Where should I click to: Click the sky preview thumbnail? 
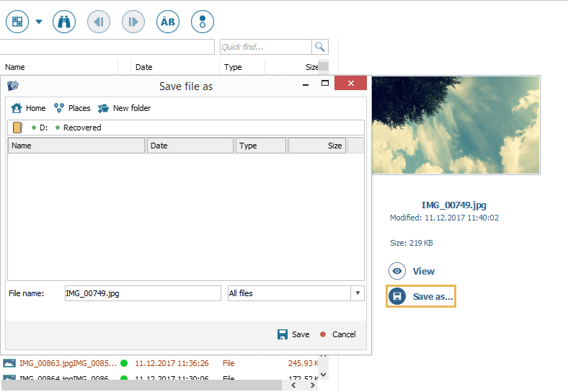456,125
